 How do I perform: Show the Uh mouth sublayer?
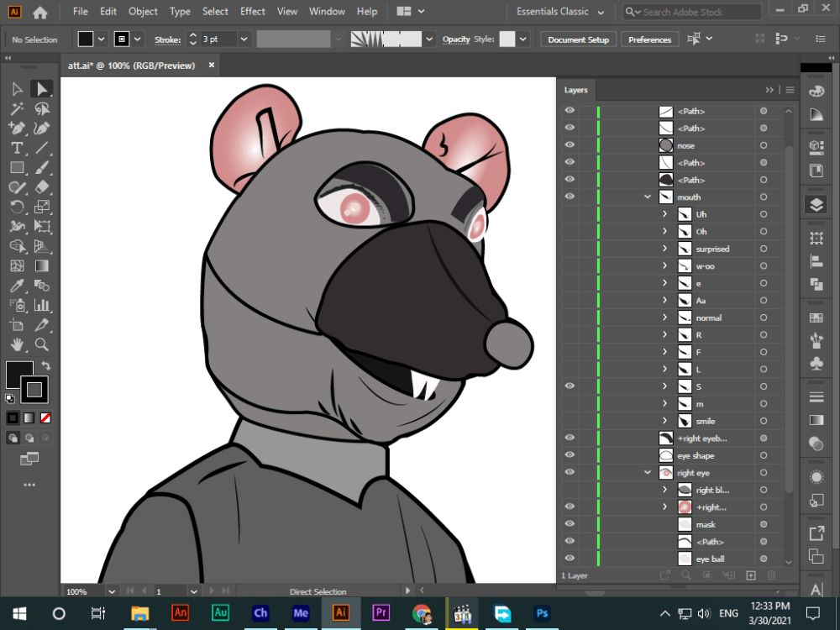coord(570,213)
